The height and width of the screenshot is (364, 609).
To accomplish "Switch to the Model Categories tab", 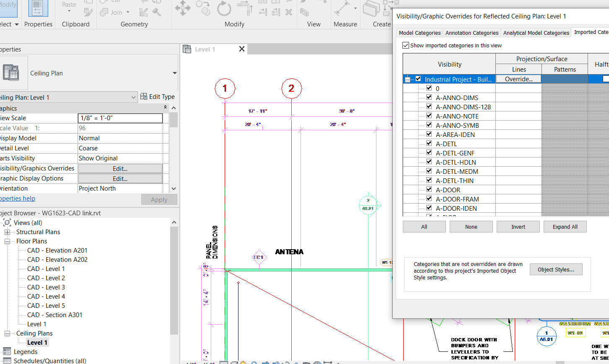I will click(x=420, y=32).
